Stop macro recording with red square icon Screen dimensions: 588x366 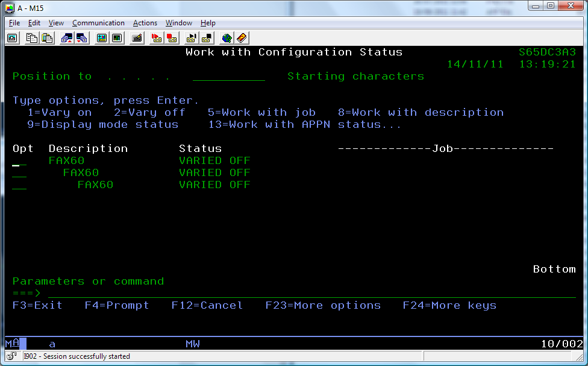pyautogui.click(x=172, y=38)
